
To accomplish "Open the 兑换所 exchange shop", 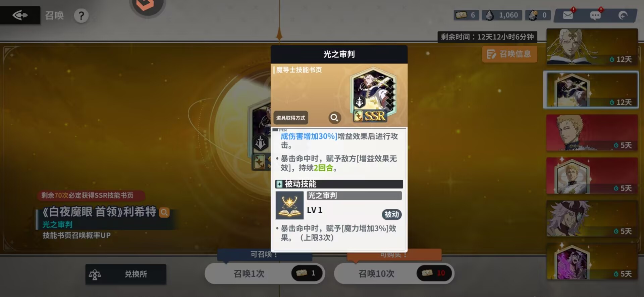I will [126, 274].
